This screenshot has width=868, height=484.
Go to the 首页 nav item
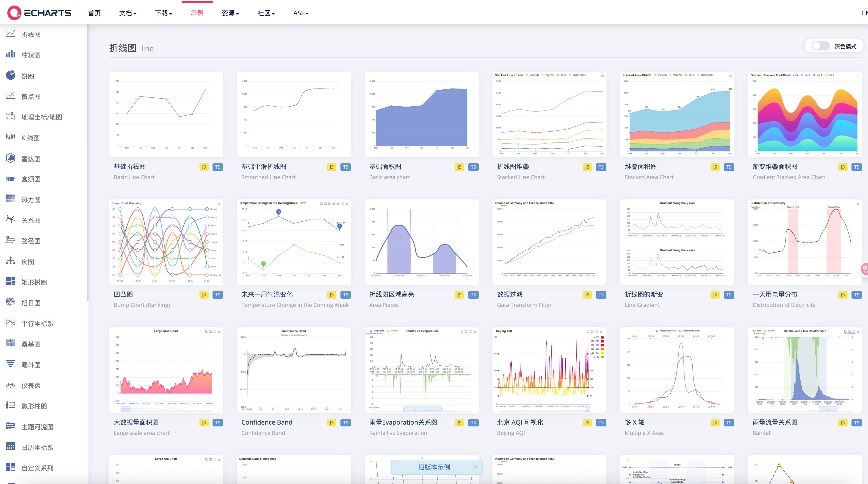[x=94, y=13]
